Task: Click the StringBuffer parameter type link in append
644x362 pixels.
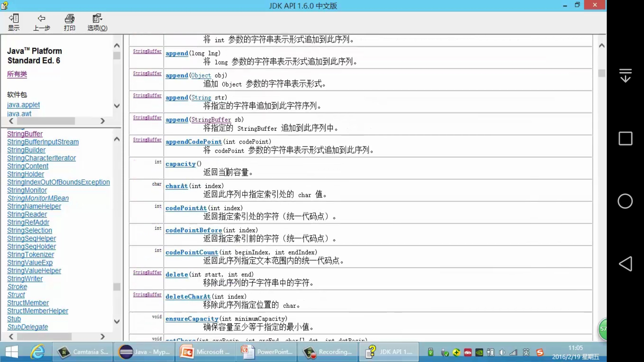Action: (211, 120)
